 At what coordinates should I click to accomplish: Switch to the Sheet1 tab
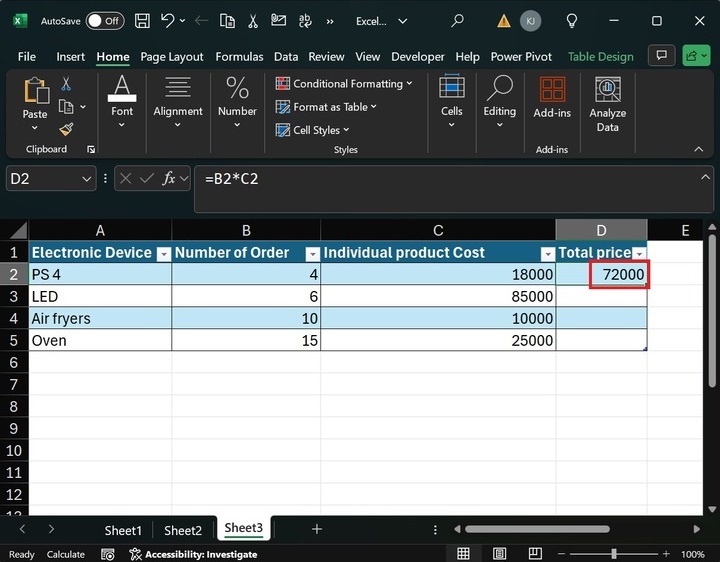pyautogui.click(x=123, y=530)
